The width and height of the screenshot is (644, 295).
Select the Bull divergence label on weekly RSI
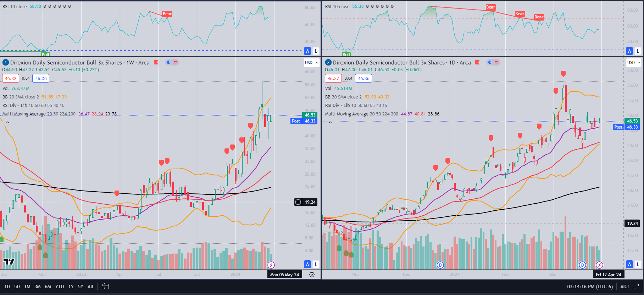pos(45,55)
